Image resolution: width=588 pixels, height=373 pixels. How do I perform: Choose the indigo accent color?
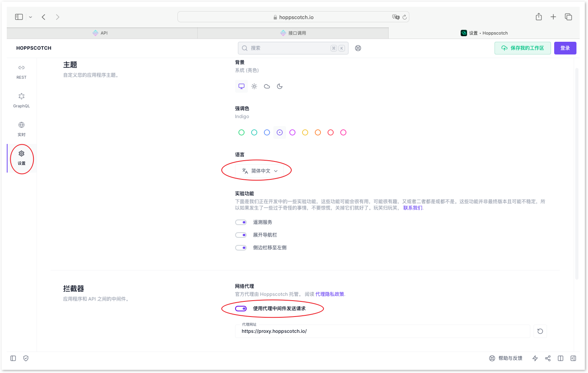280,132
